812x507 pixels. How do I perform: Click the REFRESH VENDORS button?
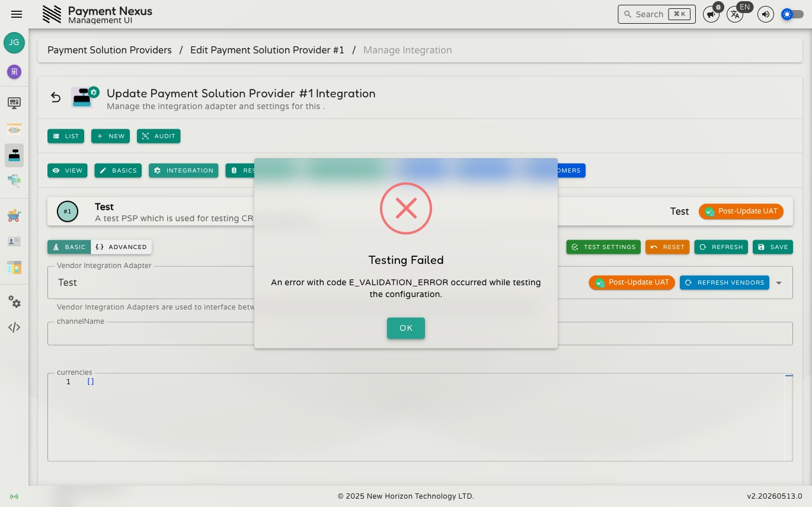(724, 283)
